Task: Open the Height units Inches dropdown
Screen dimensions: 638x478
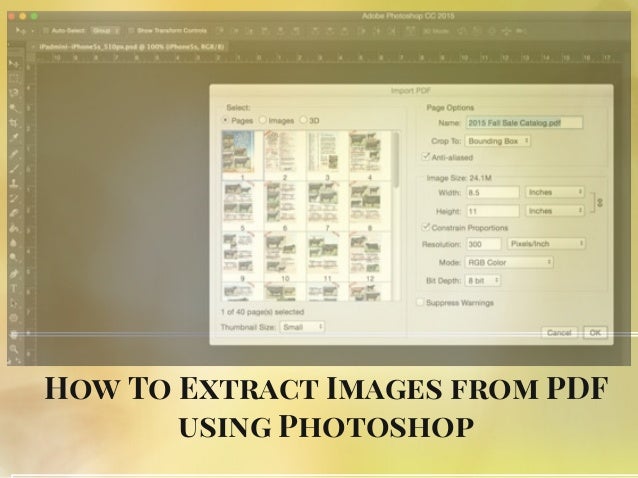Action: tap(555, 211)
